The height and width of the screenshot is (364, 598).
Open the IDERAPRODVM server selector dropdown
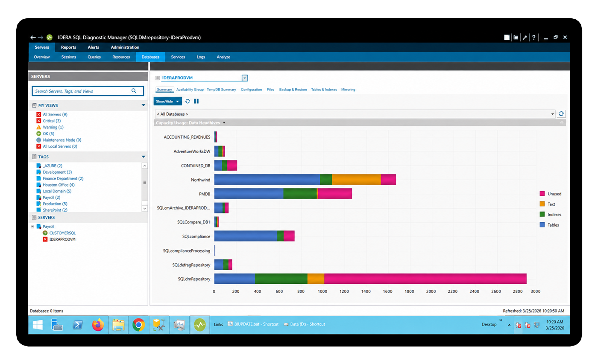(245, 78)
